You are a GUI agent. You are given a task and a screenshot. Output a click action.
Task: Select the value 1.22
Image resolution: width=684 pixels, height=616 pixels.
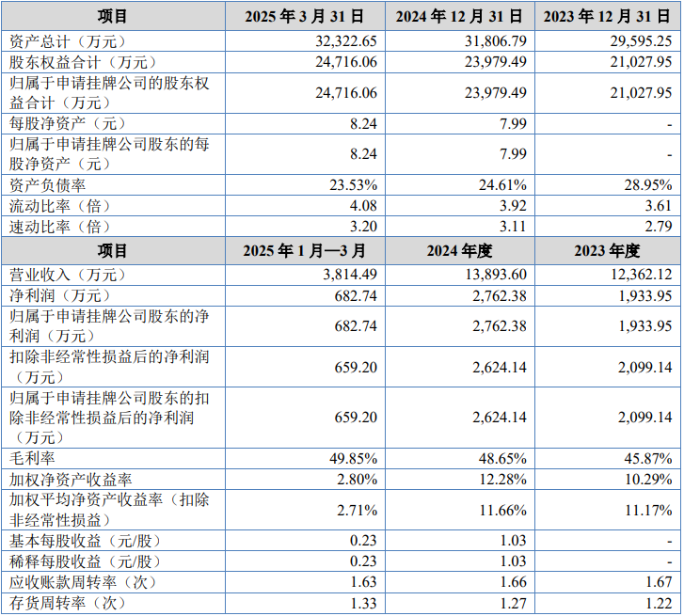[x=659, y=603]
